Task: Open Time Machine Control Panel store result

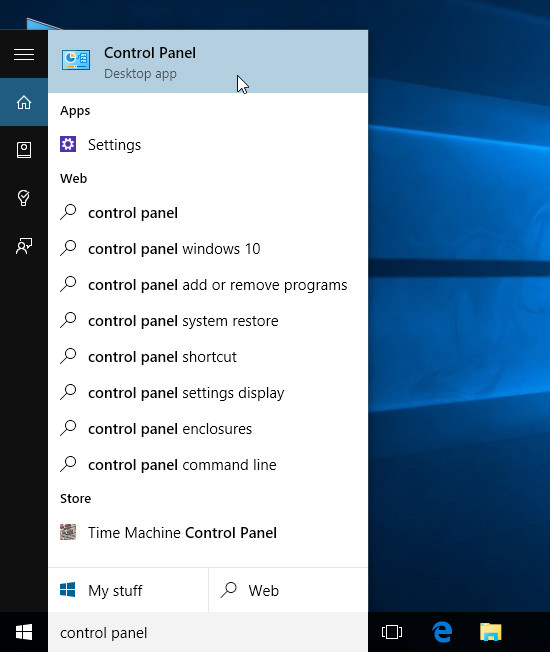Action: [x=208, y=533]
